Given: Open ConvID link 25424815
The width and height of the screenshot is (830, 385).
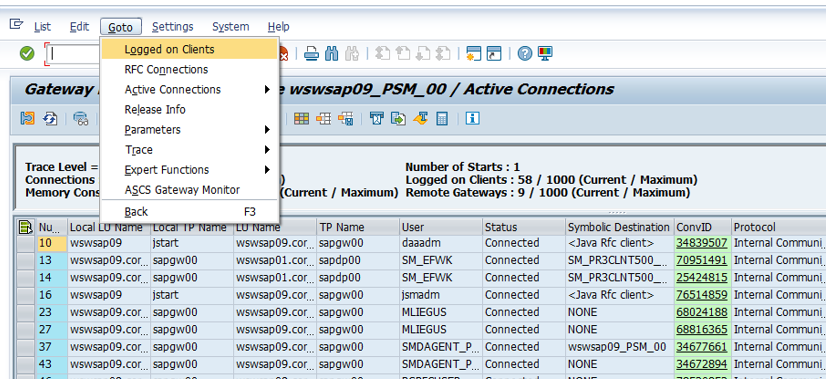Looking at the screenshot, I should 702,277.
